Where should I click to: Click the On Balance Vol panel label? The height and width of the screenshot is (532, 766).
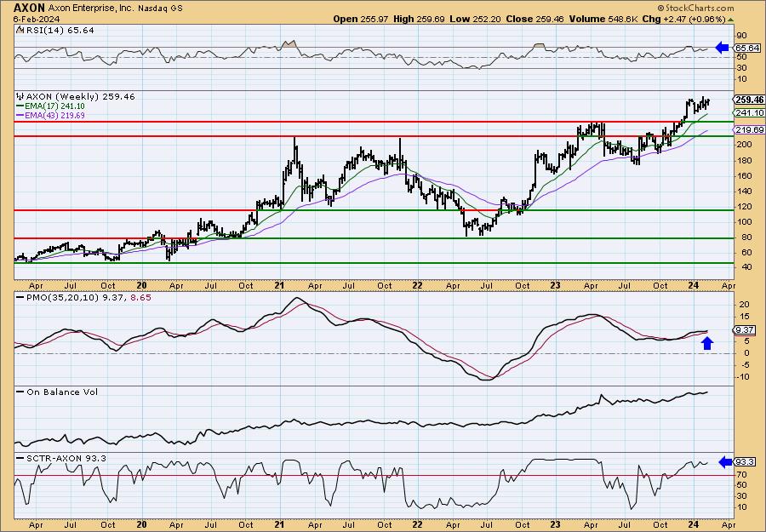(62, 392)
